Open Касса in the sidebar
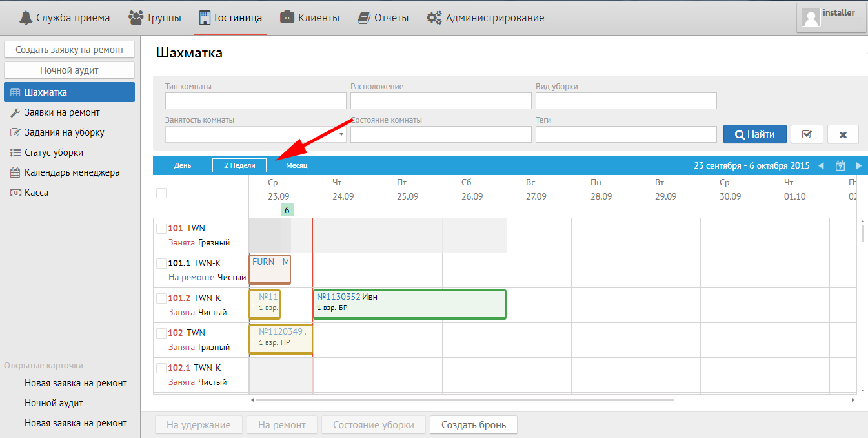 click(36, 193)
